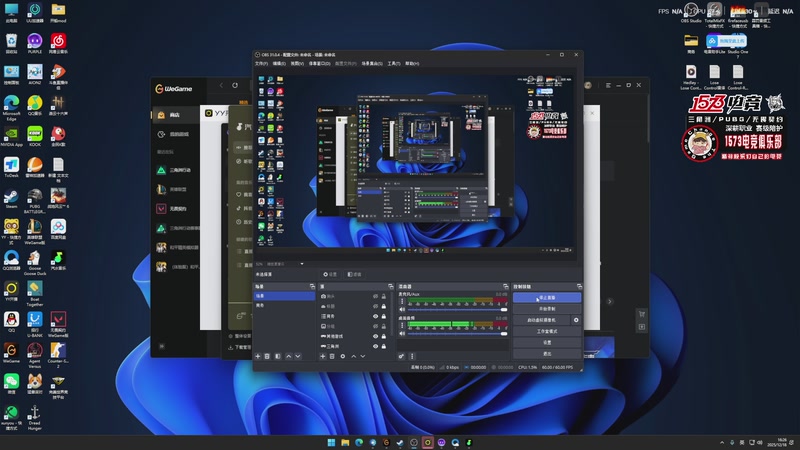The image size is (800, 450).
Task: Open the mixer toolbar three-dot menu
Action: pos(412,356)
